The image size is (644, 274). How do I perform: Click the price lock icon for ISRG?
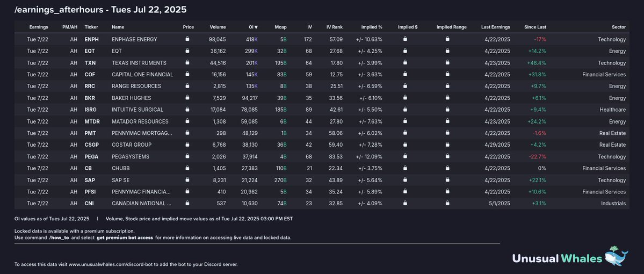(x=187, y=109)
